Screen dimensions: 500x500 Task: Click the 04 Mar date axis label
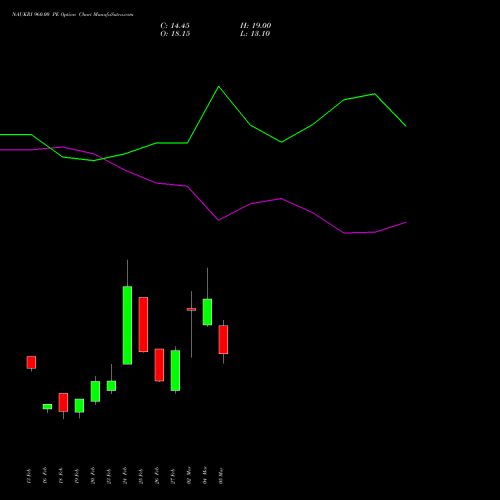click(205, 475)
